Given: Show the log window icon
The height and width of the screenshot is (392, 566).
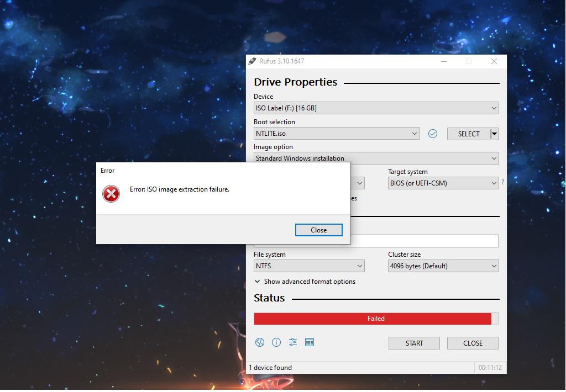Looking at the screenshot, I should click(310, 342).
